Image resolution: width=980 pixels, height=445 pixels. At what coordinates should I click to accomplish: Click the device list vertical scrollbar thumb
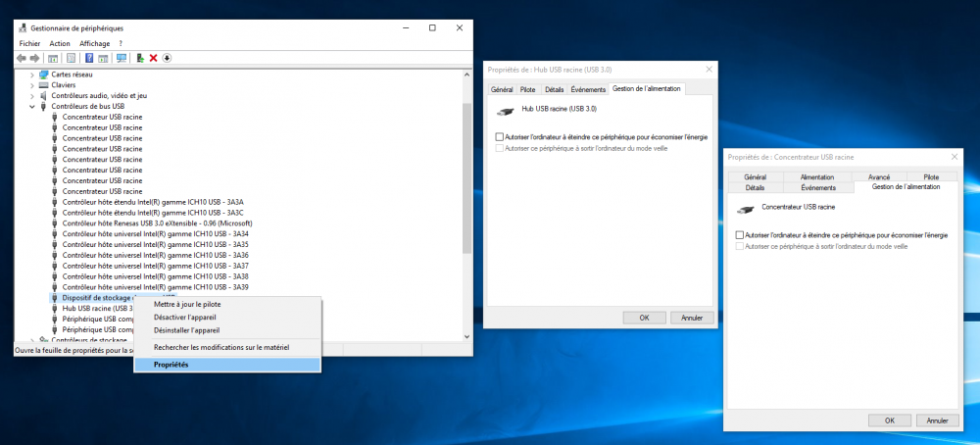pyautogui.click(x=466, y=178)
